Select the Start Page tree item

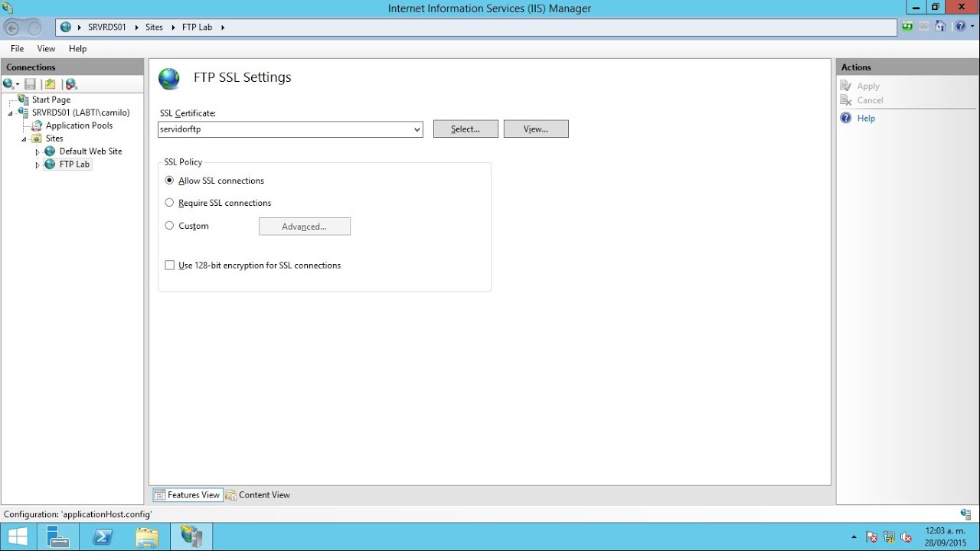point(51,99)
